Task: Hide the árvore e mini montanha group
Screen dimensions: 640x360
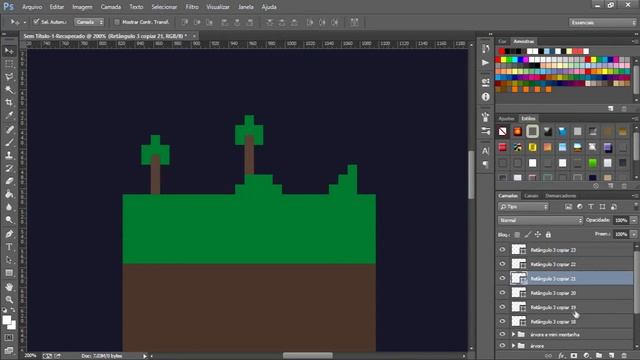Action: (502, 334)
